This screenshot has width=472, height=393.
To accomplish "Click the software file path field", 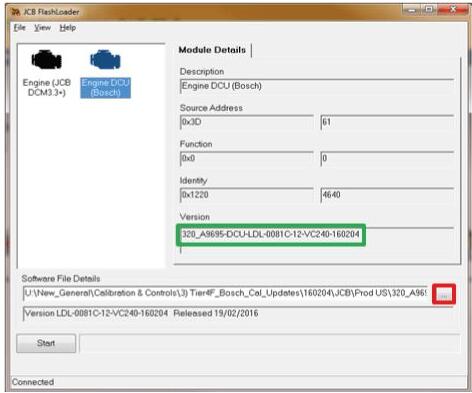I will pos(226,293).
